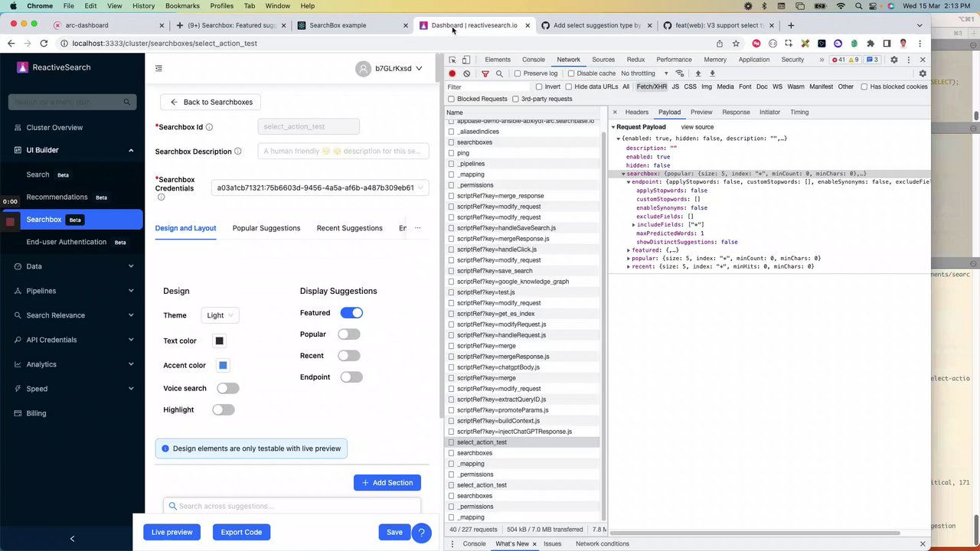The image size is (980, 551).
Task: Switch to the Popular Suggestions tab
Action: coord(266,228)
